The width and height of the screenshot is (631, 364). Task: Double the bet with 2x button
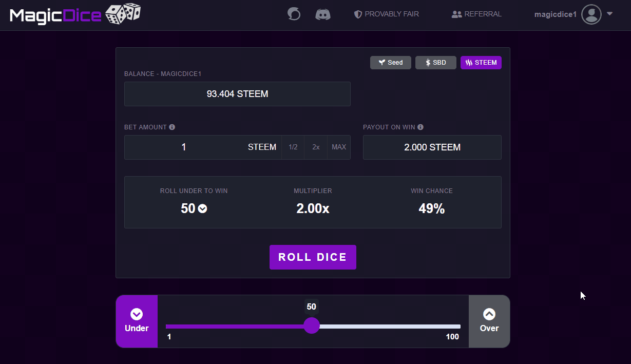coord(316,147)
